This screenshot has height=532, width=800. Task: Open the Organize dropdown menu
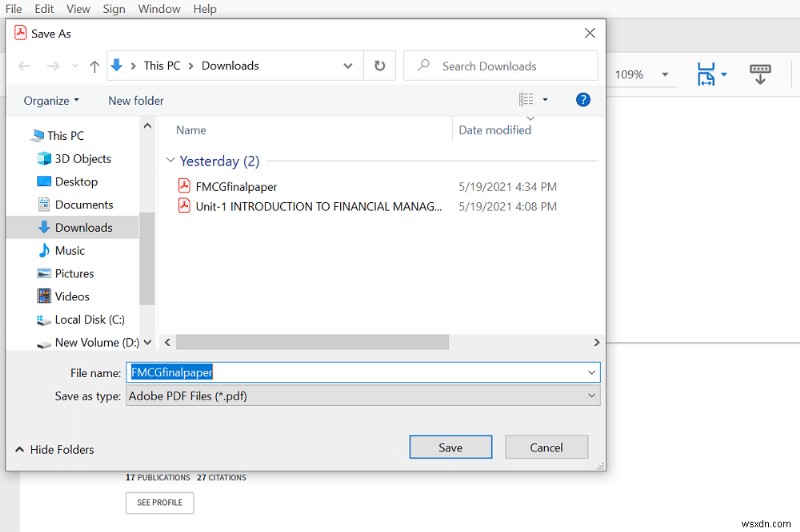[x=51, y=100]
